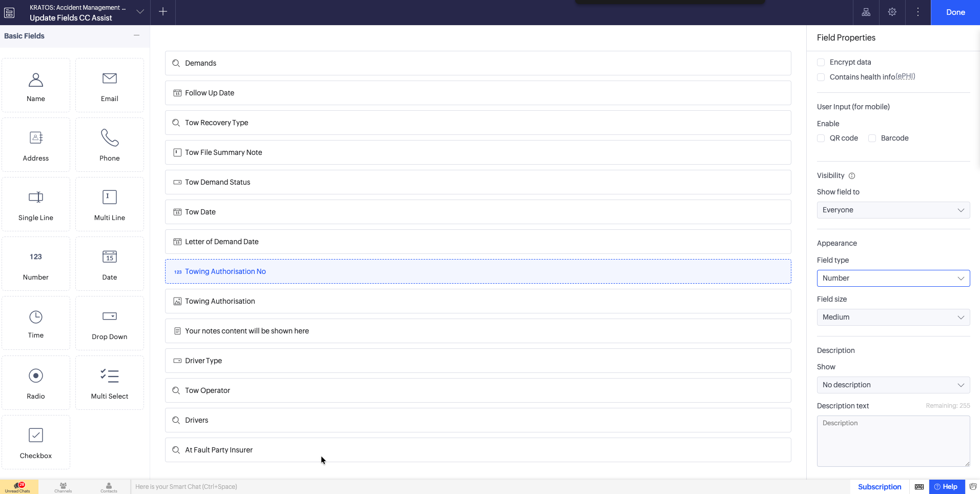Click the Done button

(x=955, y=12)
